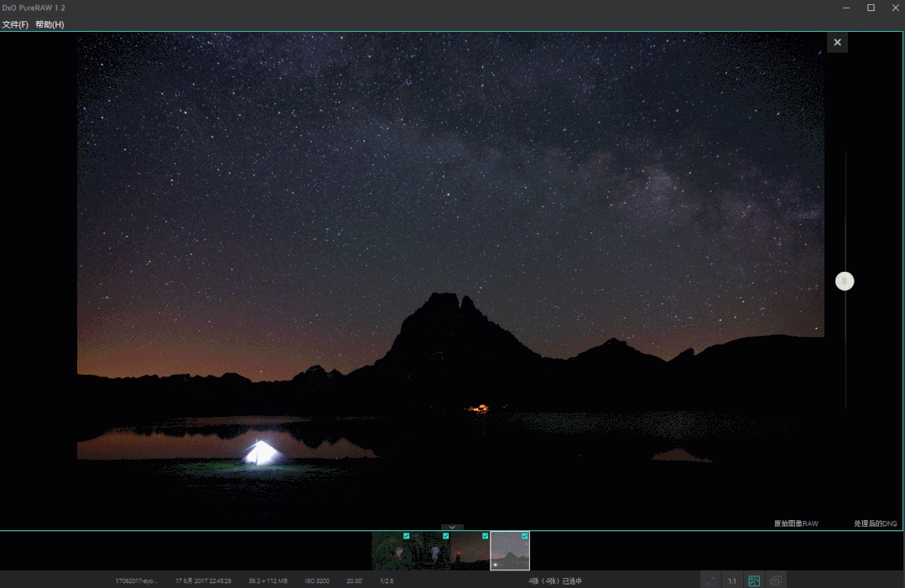The image size is (905, 588).
Task: Click the 处理后的DNG label
Action: (x=876, y=523)
